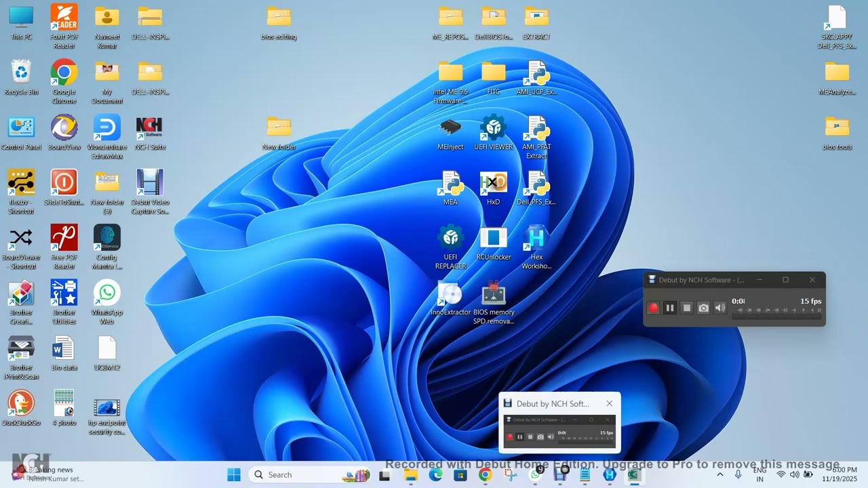Open the Bio data Word document
The image size is (868, 488).
click(x=64, y=352)
